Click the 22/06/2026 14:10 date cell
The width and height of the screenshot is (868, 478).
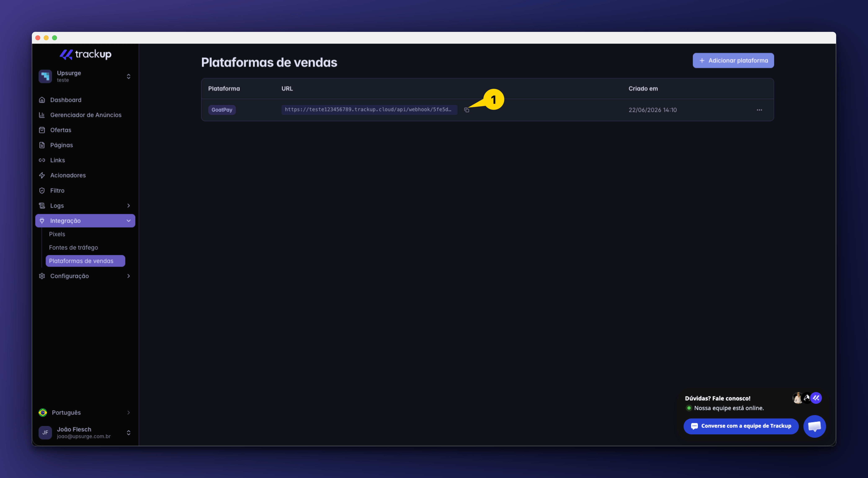[x=652, y=110]
